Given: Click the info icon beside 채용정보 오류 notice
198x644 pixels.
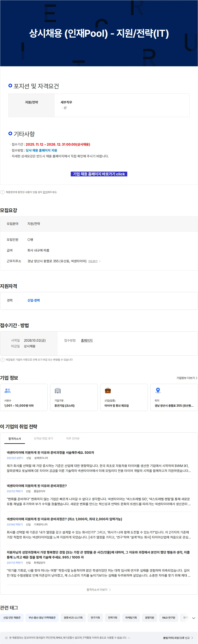Looking at the screenshot, I should coord(2,192).
